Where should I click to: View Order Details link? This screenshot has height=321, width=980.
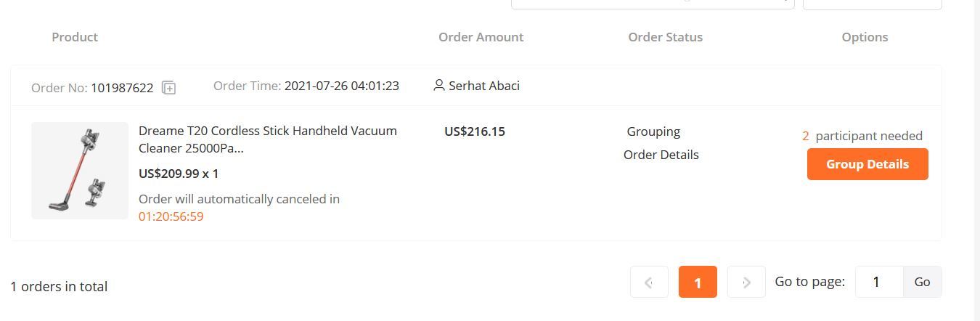tap(661, 155)
